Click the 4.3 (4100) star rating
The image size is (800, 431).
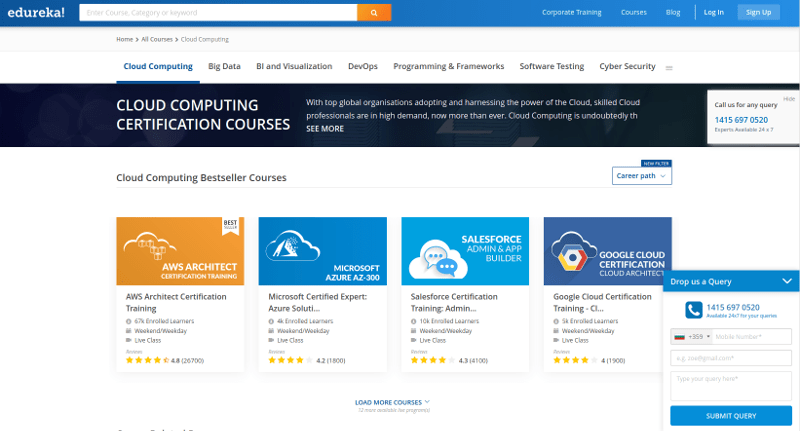click(x=449, y=360)
